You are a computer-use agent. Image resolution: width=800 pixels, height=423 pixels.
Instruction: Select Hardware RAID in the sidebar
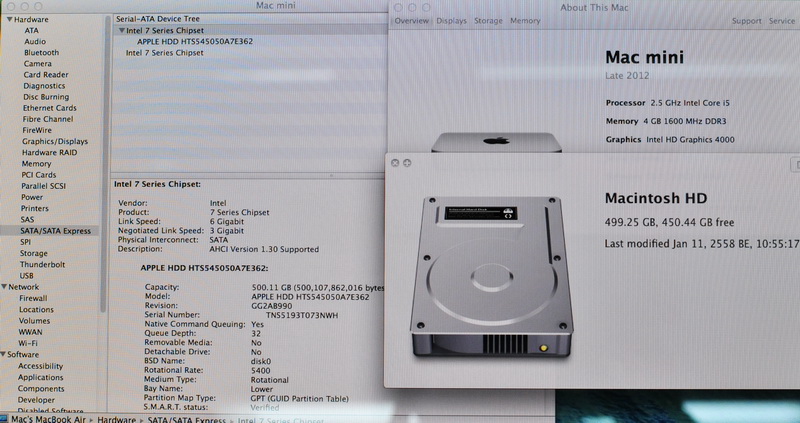(x=49, y=153)
